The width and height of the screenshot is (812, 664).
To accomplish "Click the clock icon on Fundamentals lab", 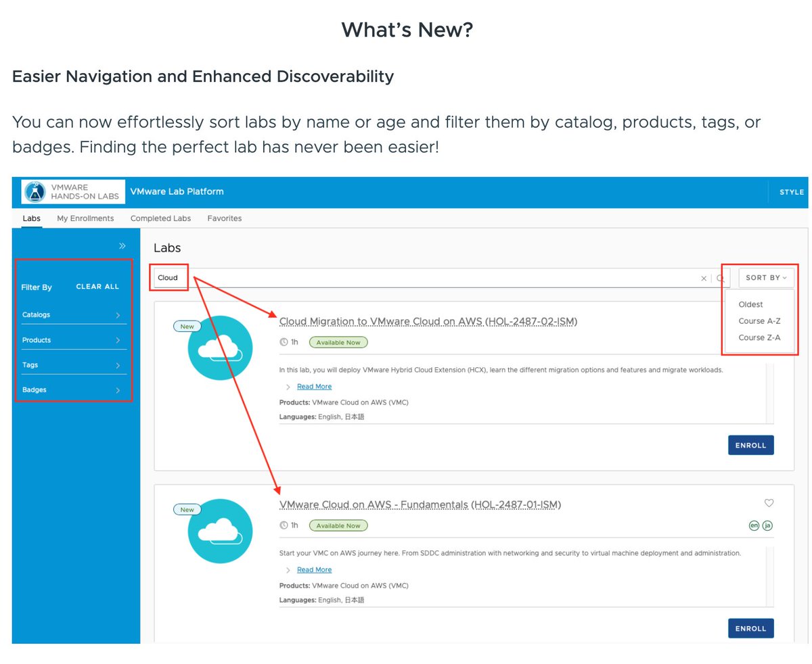I will pos(284,525).
